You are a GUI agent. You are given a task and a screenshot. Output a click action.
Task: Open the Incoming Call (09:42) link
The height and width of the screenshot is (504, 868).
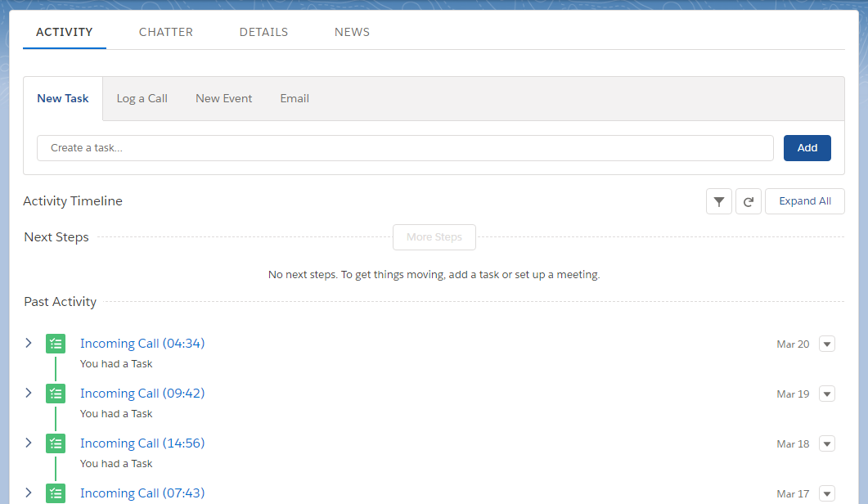(x=142, y=394)
